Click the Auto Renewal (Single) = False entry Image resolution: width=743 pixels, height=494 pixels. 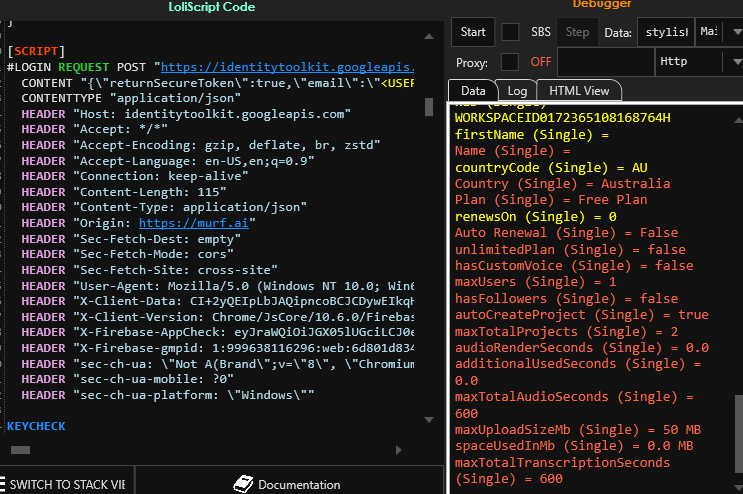pyautogui.click(x=566, y=233)
